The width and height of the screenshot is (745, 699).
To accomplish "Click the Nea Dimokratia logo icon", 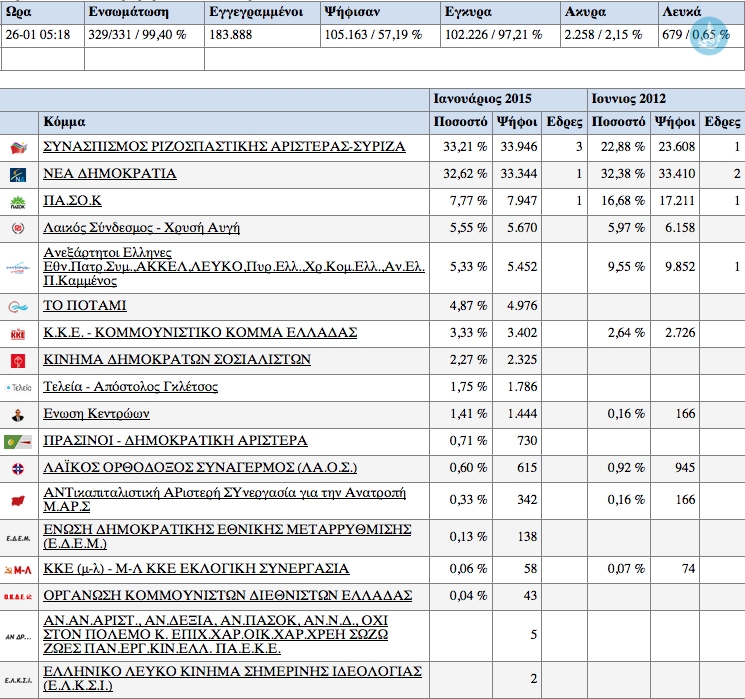I will (18, 175).
